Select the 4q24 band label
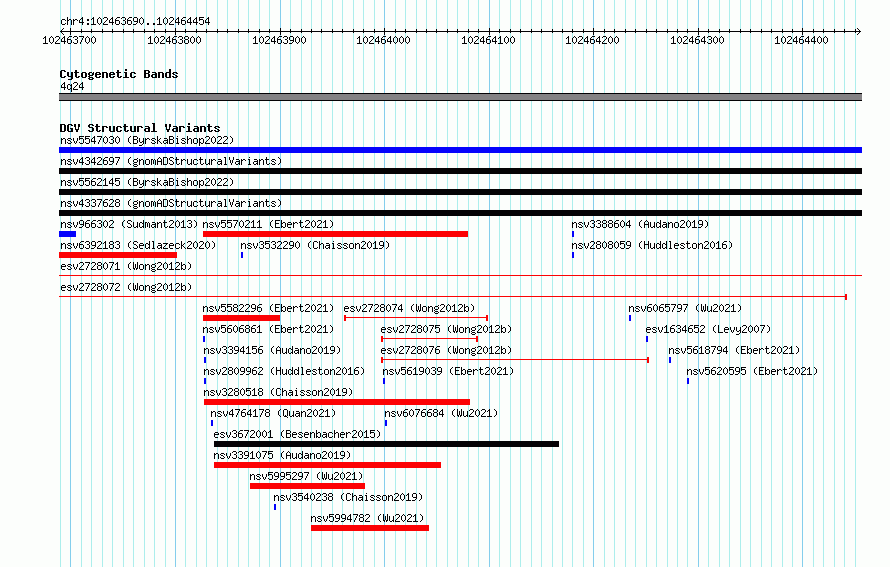The image size is (890, 567). pos(72,86)
